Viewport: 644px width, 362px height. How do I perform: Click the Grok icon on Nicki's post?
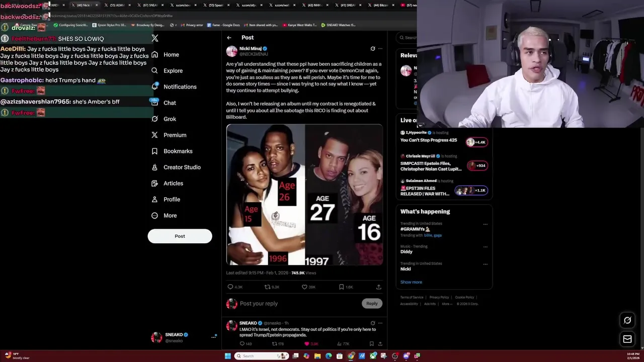tap(373, 49)
